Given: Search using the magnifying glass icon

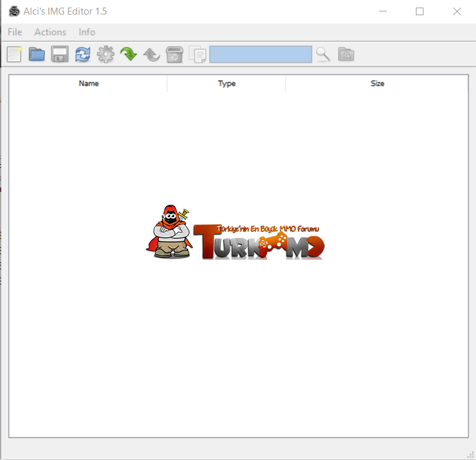Looking at the screenshot, I should pyautogui.click(x=323, y=54).
